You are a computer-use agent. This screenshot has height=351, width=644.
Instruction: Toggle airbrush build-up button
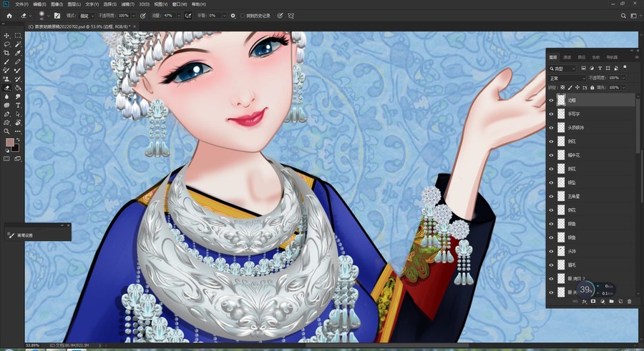[x=188, y=16]
